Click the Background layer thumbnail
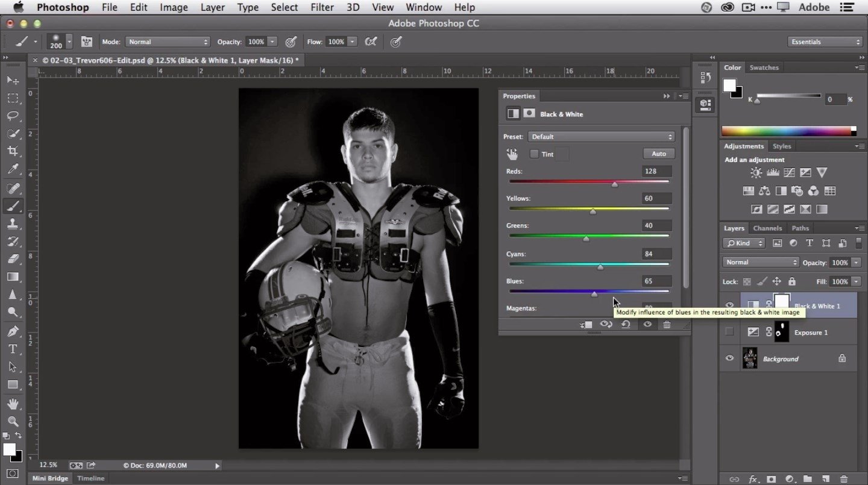 click(750, 358)
